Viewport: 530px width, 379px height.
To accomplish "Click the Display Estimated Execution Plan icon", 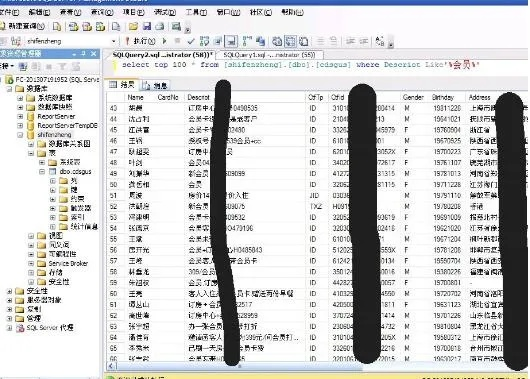I will pyautogui.click(x=204, y=41).
